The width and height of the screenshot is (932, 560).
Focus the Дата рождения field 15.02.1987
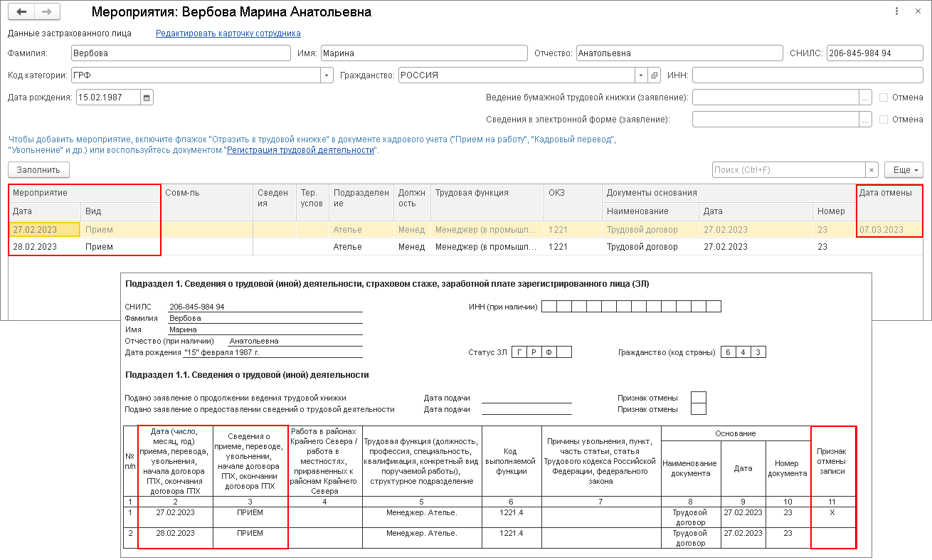tap(108, 97)
